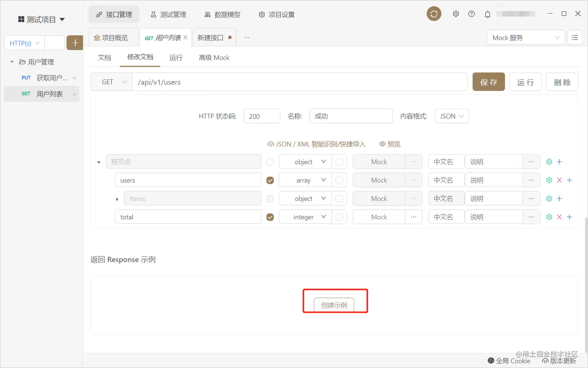The image size is (588, 368).
Task: Open the JSON content format dropdown
Action: pyautogui.click(x=452, y=116)
